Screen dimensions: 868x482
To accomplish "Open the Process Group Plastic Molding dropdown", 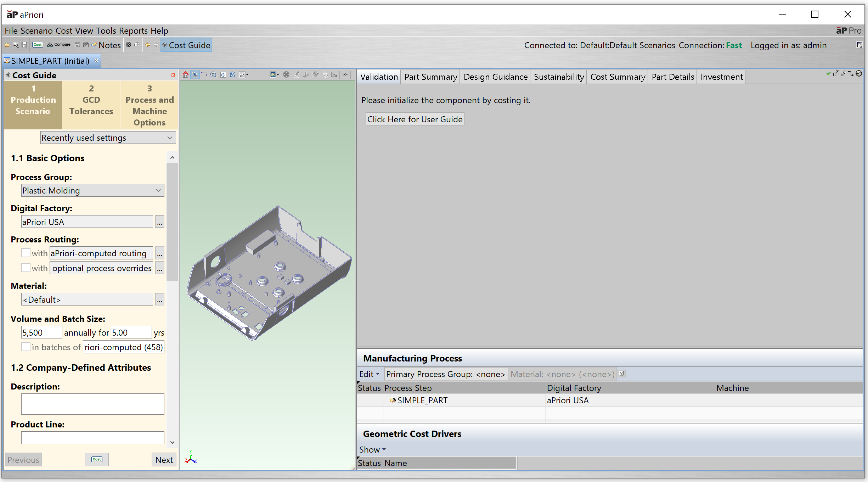I will 92,190.
